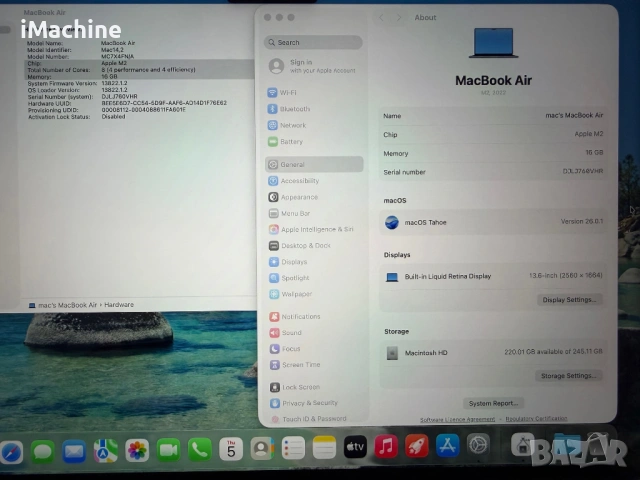
Task: Open Sound settings in sidebar
Action: [313, 333]
